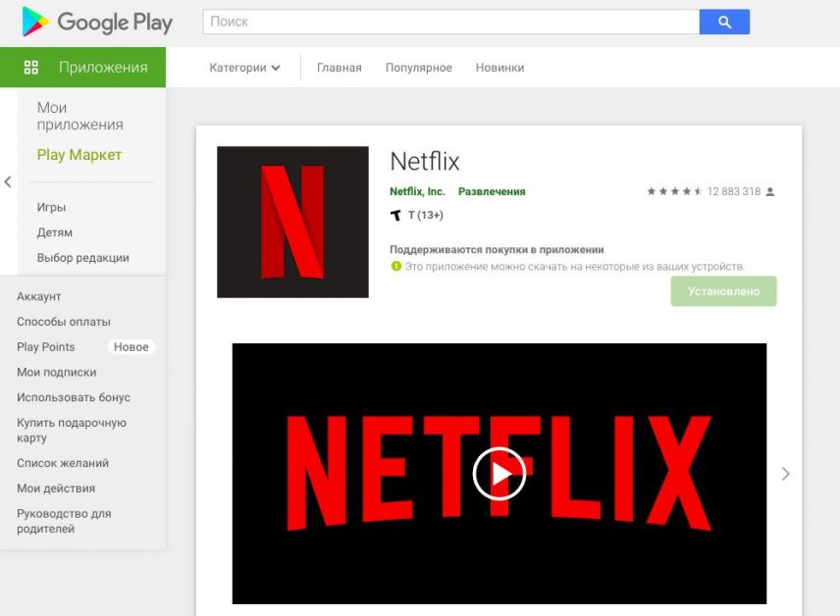Open the Новинки tab
Image resolution: width=840 pixels, height=616 pixels.
[499, 68]
